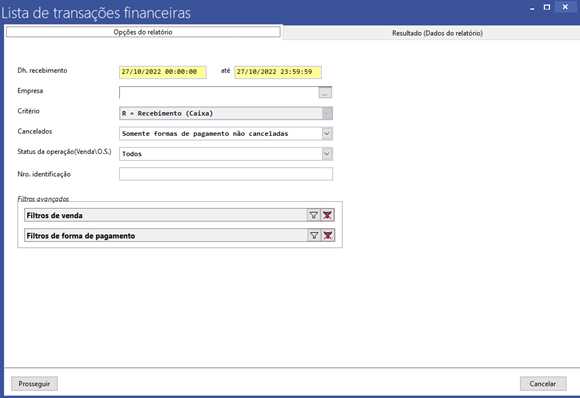Image resolution: width=580 pixels, height=398 pixels.
Task: Click the Prosseguir button
Action: (x=34, y=384)
